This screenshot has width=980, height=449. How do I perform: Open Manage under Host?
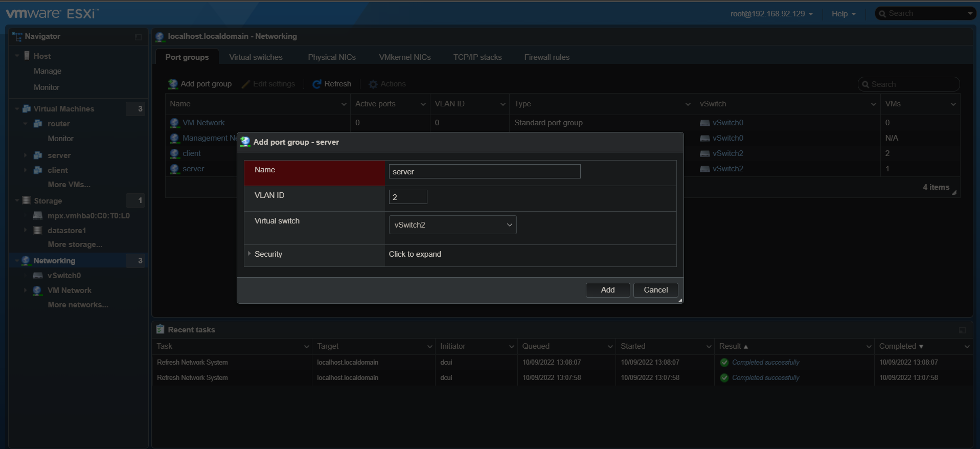48,71
